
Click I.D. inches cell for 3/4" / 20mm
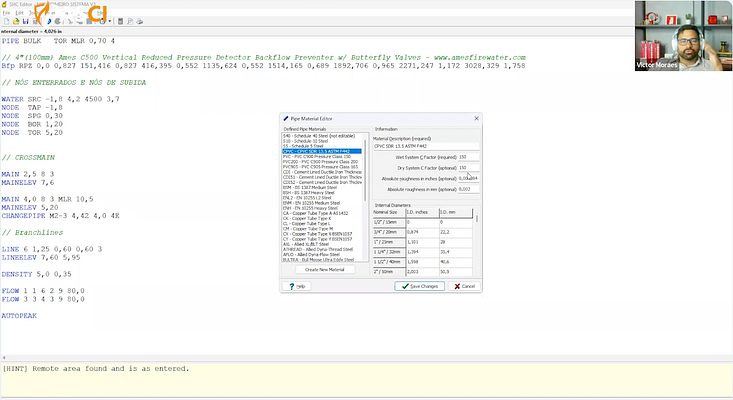(422, 232)
